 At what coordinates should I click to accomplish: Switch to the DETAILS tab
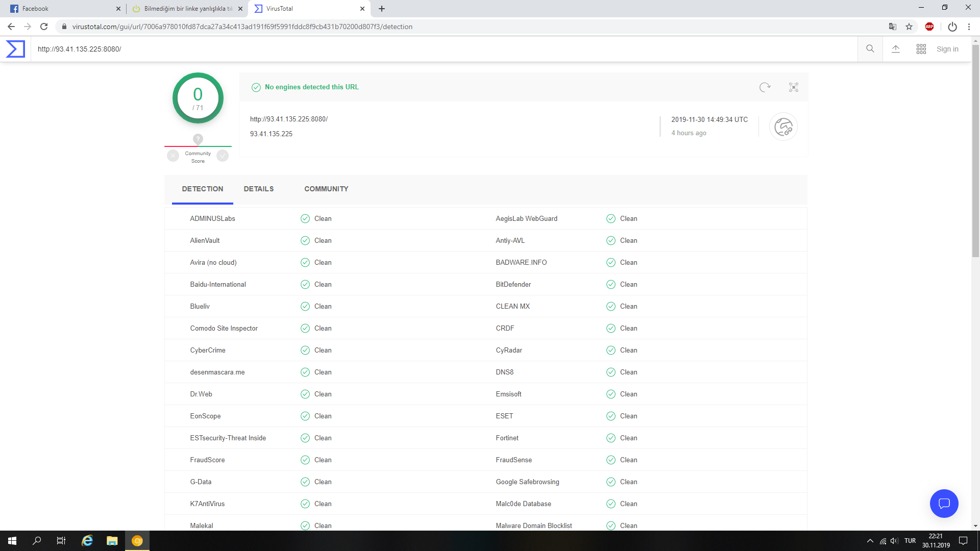pos(259,189)
